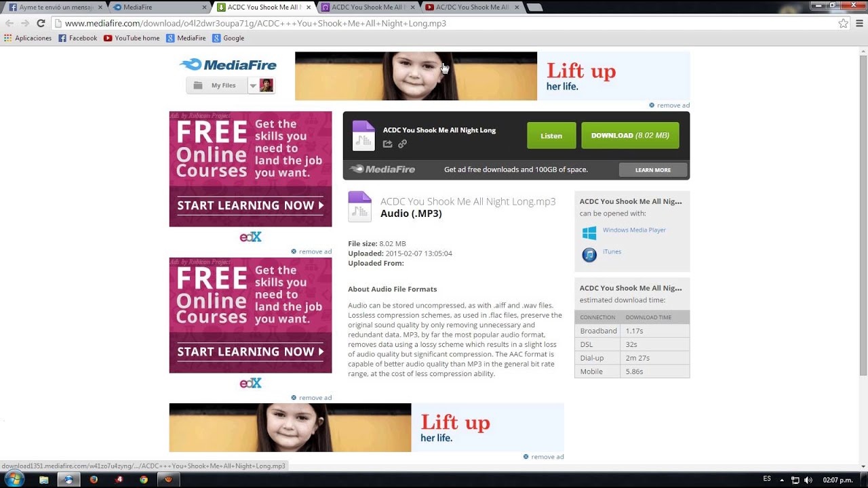The width and height of the screenshot is (868, 488).
Task: Click the browser back arrow
Action: (9, 23)
